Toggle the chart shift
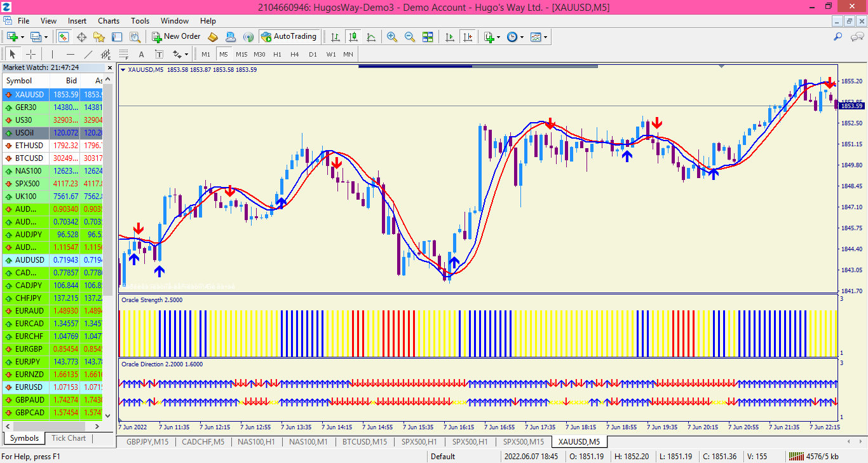This screenshot has width=868, height=463. click(468, 36)
